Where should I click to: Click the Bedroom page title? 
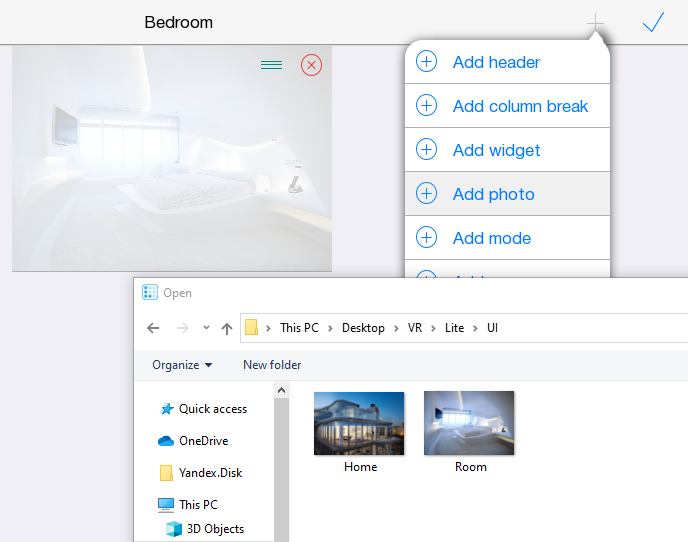tap(179, 22)
